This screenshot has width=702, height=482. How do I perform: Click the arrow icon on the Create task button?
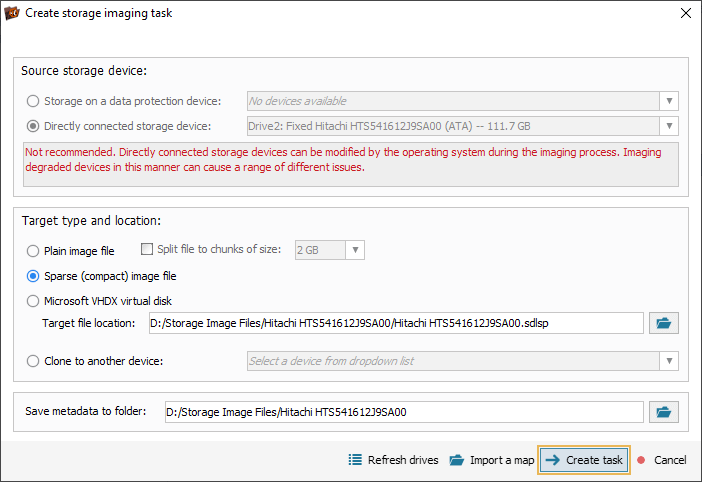(x=552, y=460)
